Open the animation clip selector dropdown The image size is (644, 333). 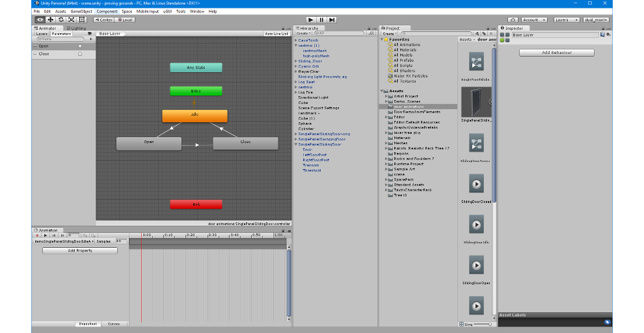point(64,241)
